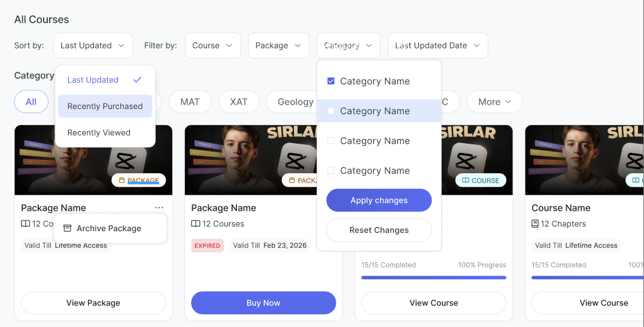Click the chapters icon beside 12 Chapters

pyautogui.click(x=535, y=224)
